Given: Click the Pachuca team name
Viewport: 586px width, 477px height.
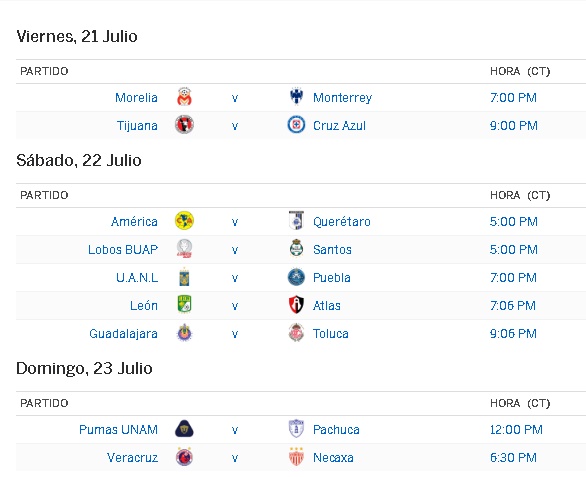Looking at the screenshot, I should coord(336,430).
